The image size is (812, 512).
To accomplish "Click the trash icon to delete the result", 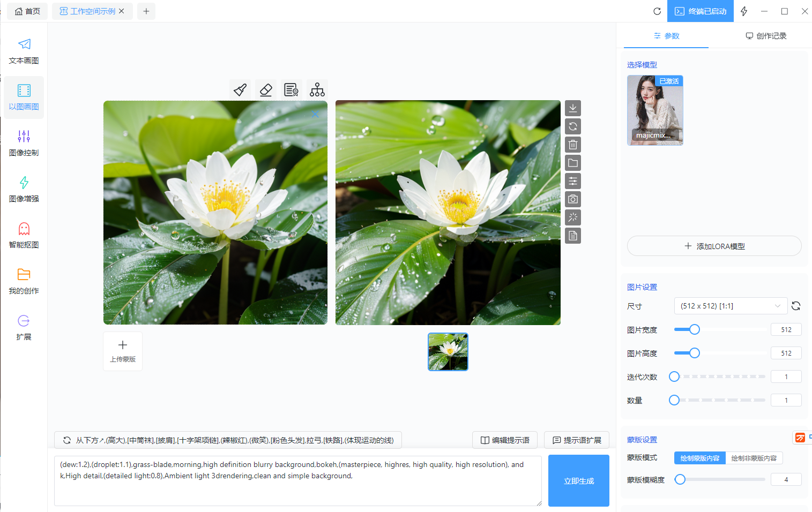I will click(x=573, y=145).
